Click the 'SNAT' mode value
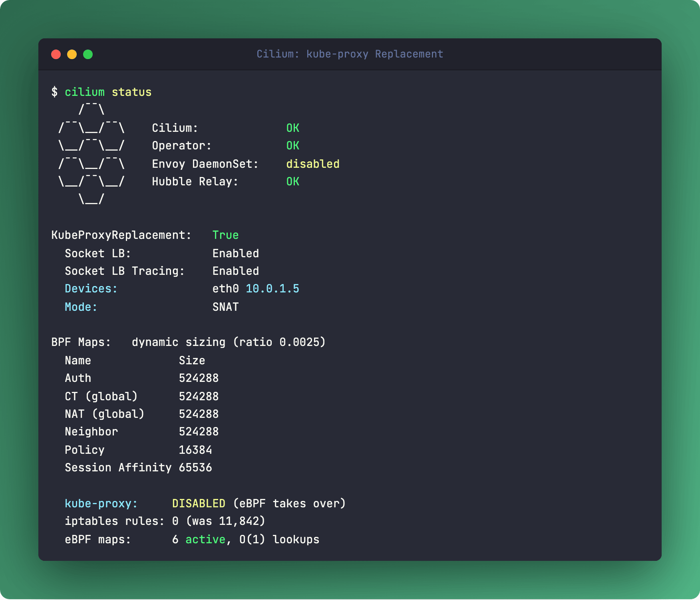The height and width of the screenshot is (600, 700). click(x=226, y=307)
